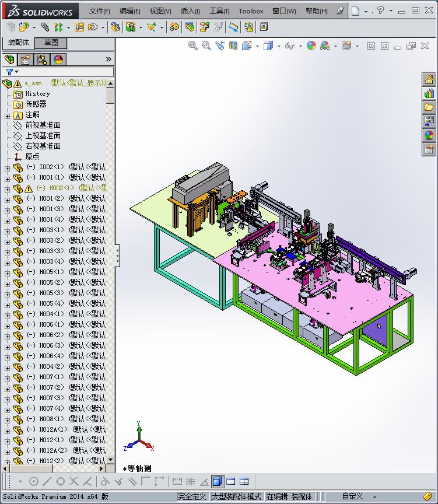Click the New Motion Study icon

[x=174, y=27]
